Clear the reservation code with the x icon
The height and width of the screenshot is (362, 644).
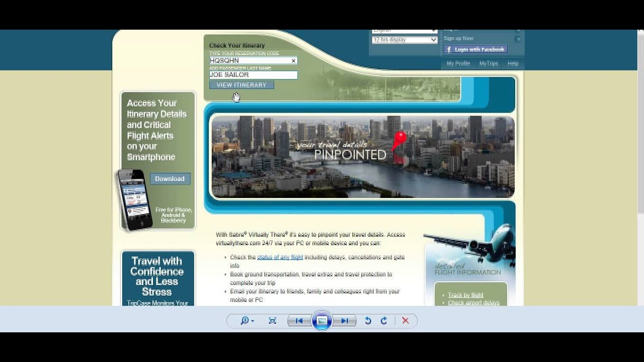293,61
